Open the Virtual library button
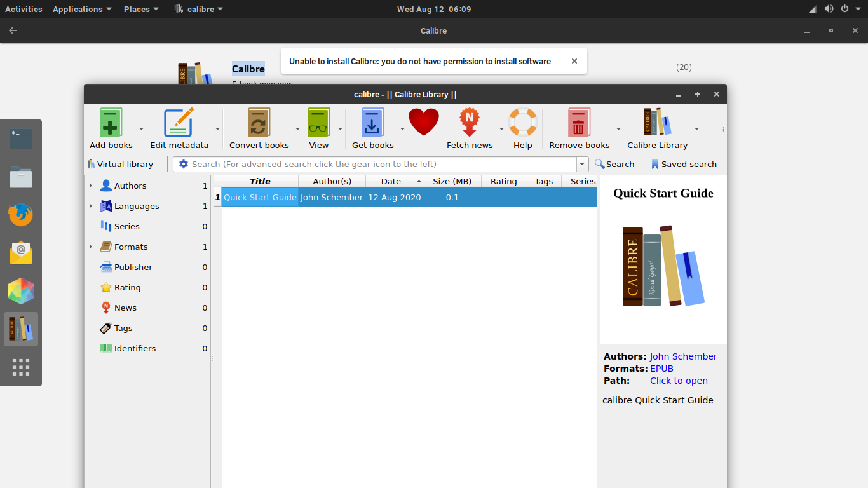This screenshot has height=488, width=868. click(120, 164)
